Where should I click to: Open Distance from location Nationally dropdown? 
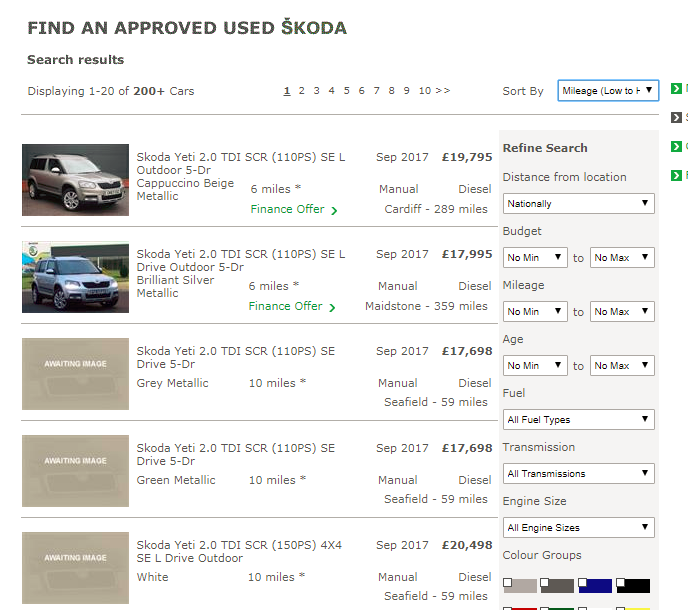click(578, 204)
